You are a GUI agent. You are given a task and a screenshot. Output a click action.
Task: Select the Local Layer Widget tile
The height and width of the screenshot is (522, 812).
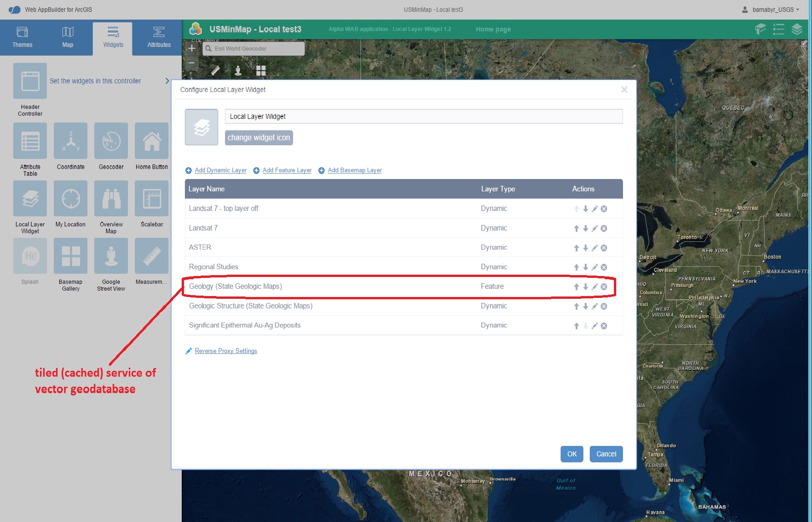[x=30, y=199]
